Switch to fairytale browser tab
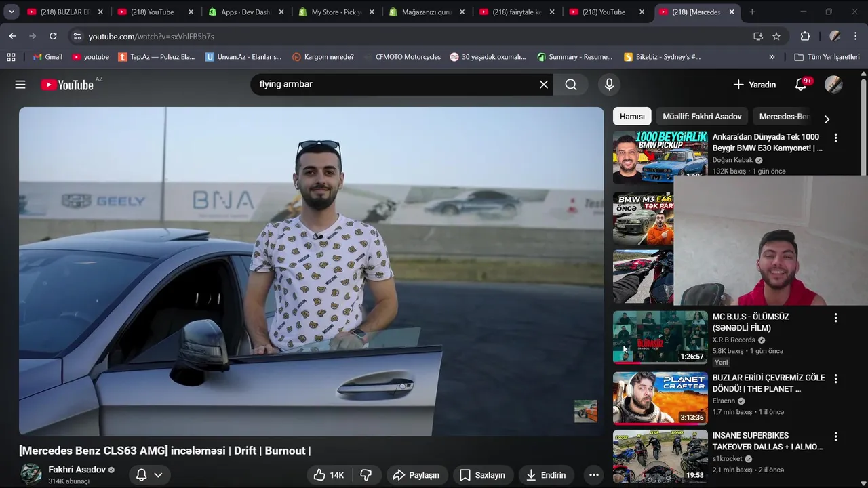This screenshot has width=868, height=488. pos(516,12)
